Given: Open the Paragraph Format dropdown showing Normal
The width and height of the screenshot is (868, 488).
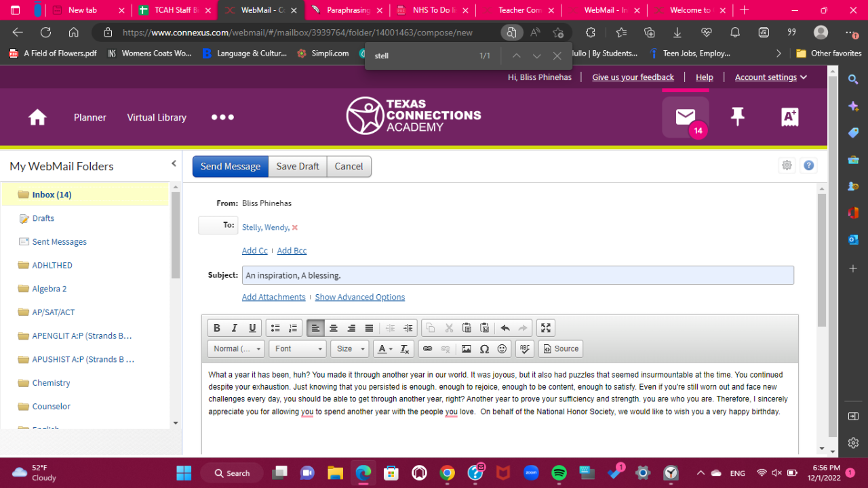Looking at the screenshot, I should coord(236,348).
